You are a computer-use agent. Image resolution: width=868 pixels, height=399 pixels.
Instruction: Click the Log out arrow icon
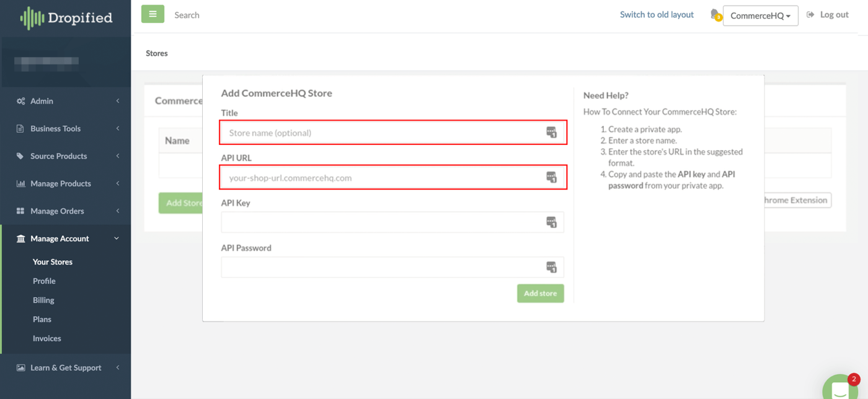(810, 15)
